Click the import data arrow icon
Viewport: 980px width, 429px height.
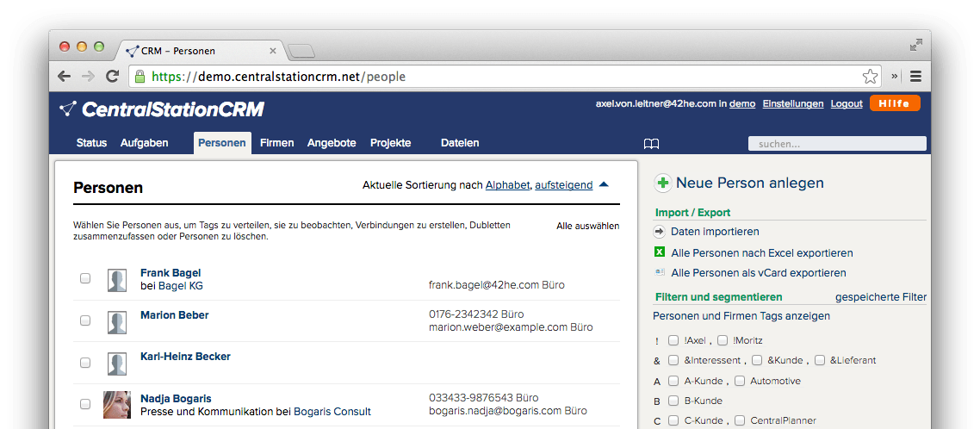click(x=660, y=232)
